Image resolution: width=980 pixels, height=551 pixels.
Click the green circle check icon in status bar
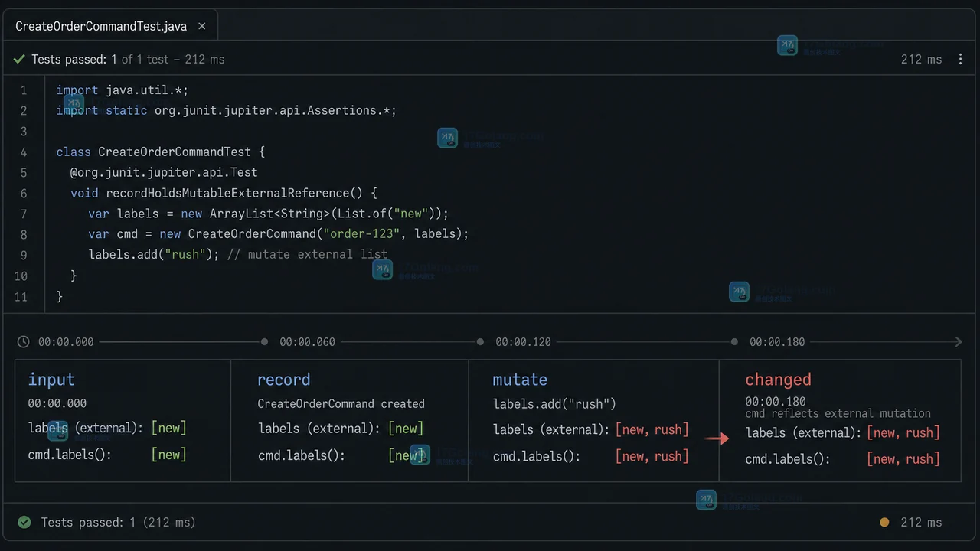pos(24,522)
